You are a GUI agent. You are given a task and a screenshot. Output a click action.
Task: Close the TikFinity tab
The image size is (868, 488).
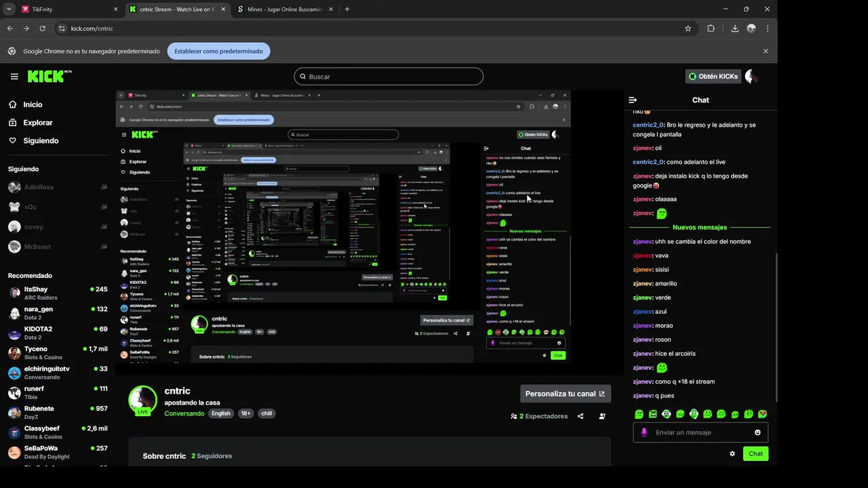click(x=115, y=9)
